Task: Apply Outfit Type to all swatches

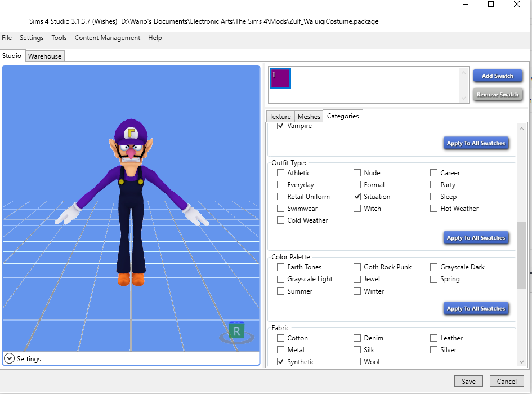Action: (476, 238)
